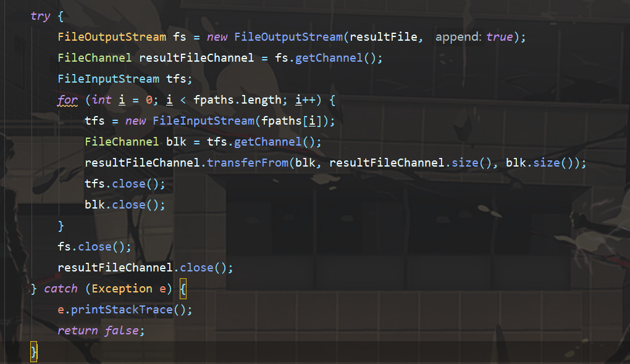Place cursor on the tfs.close() line
This screenshot has height=364, width=630.
coord(125,184)
